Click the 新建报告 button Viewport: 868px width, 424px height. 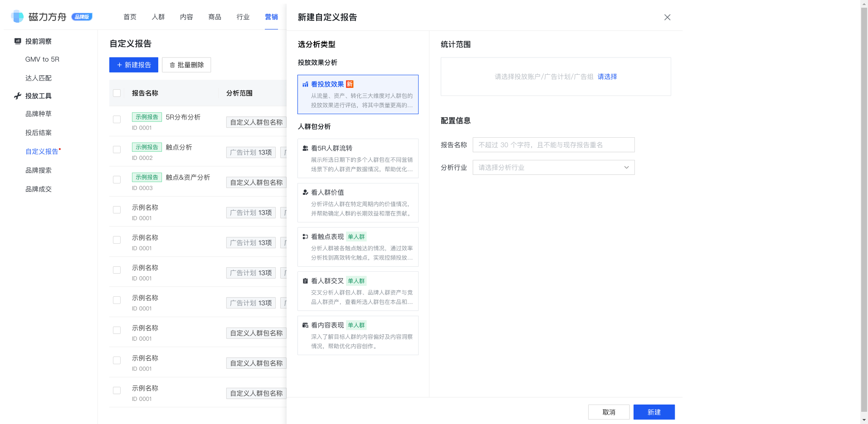(x=133, y=65)
